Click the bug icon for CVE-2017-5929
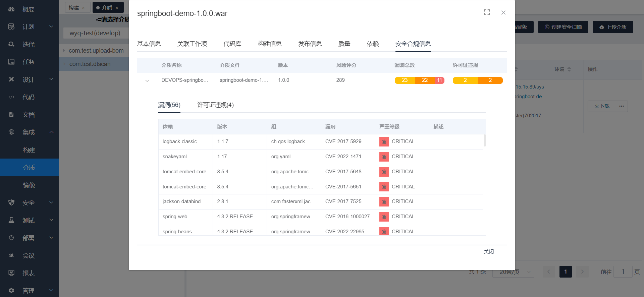 pos(384,141)
